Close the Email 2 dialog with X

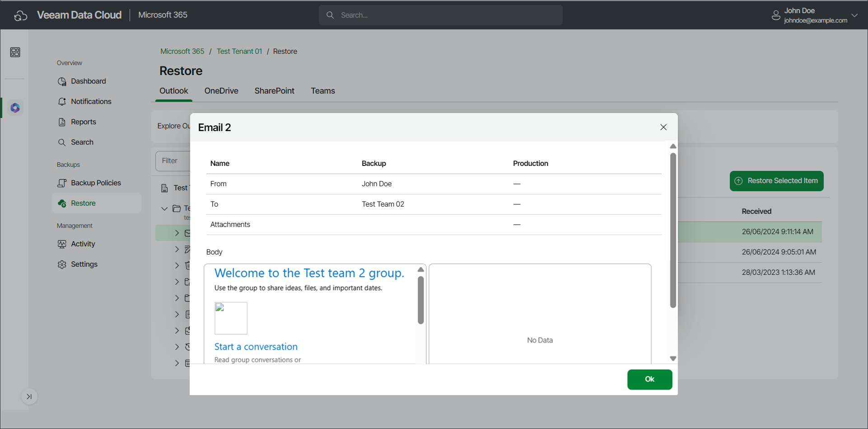pyautogui.click(x=663, y=127)
